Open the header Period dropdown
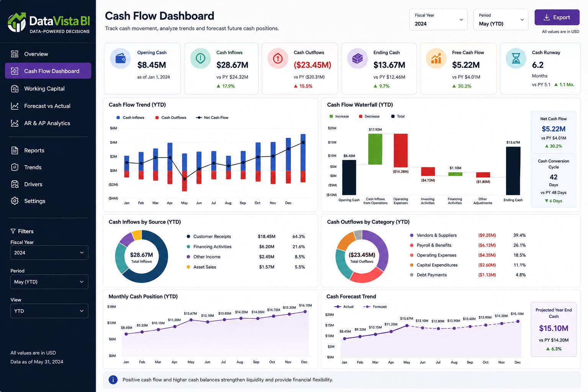588x392 pixels. [x=501, y=20]
